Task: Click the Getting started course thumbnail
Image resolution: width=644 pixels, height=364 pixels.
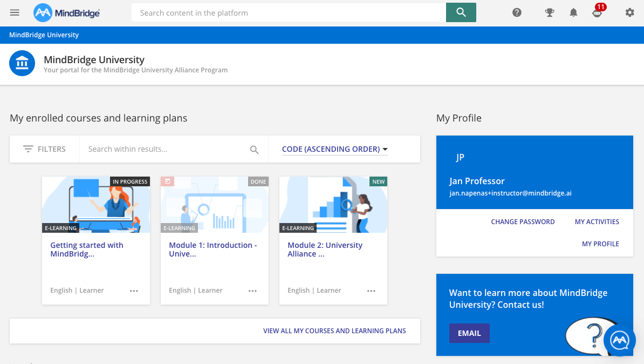Action: 96,205
